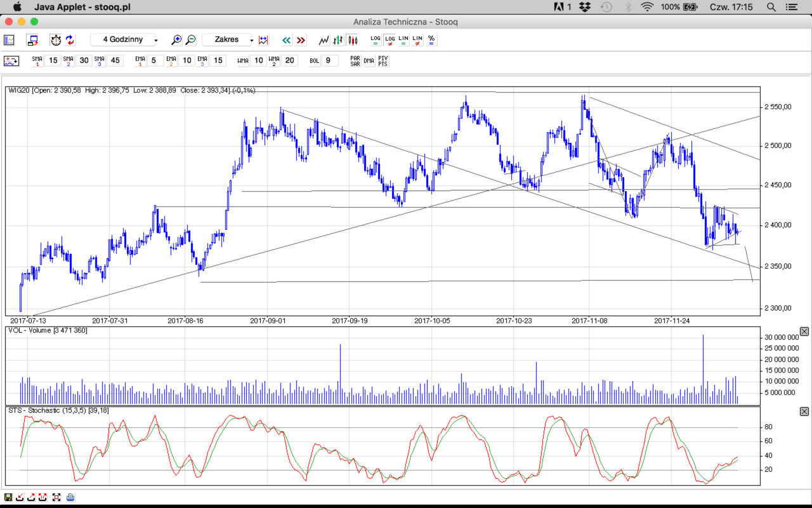Viewport: 812px width, 508px height.
Task: Click the PIV PTS pivot points button
Action: pos(383,61)
